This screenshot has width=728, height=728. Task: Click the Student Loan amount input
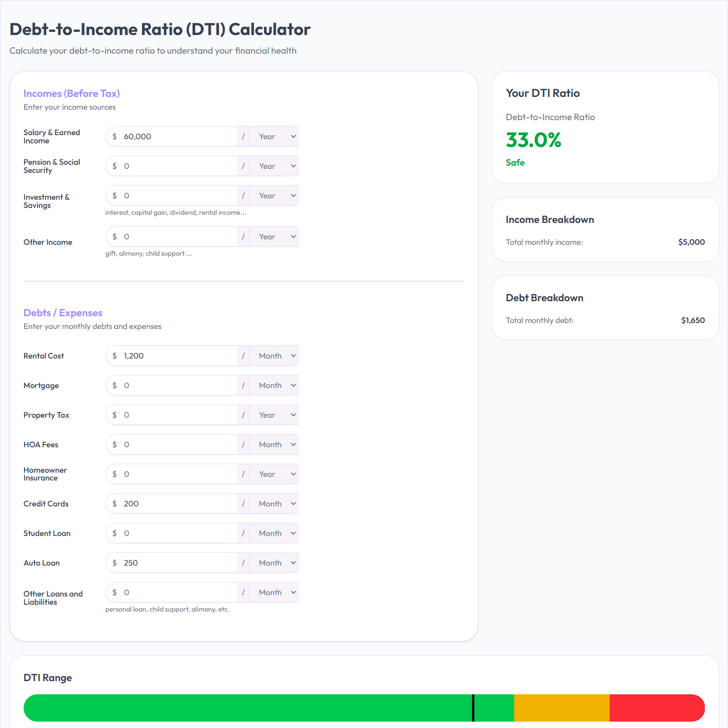click(177, 533)
